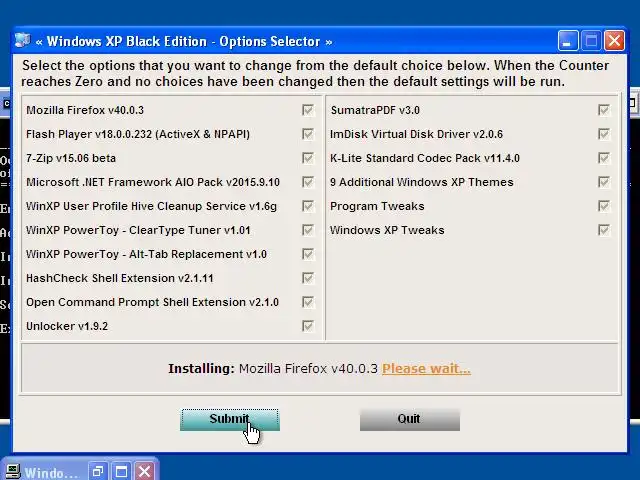Toggle the Flash Player v18.0.0.232 checkbox
This screenshot has height=480, width=640.
pyautogui.click(x=308, y=134)
